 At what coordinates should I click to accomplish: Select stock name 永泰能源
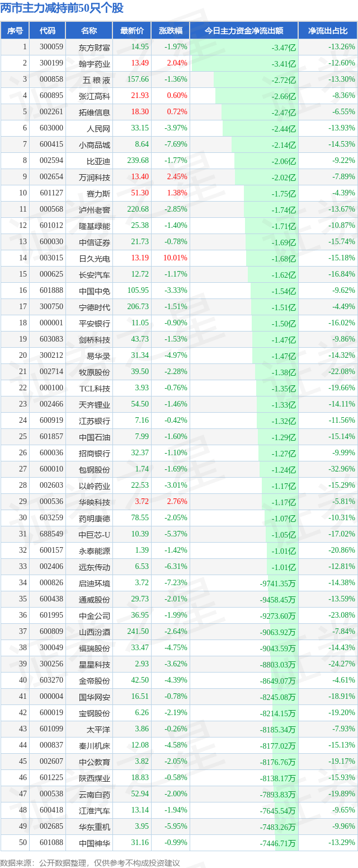[95, 550]
